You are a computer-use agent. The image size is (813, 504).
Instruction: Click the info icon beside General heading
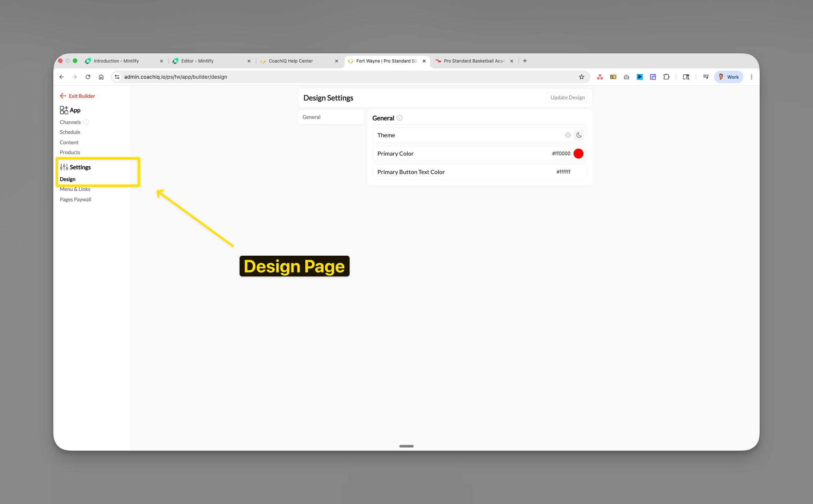pyautogui.click(x=399, y=118)
